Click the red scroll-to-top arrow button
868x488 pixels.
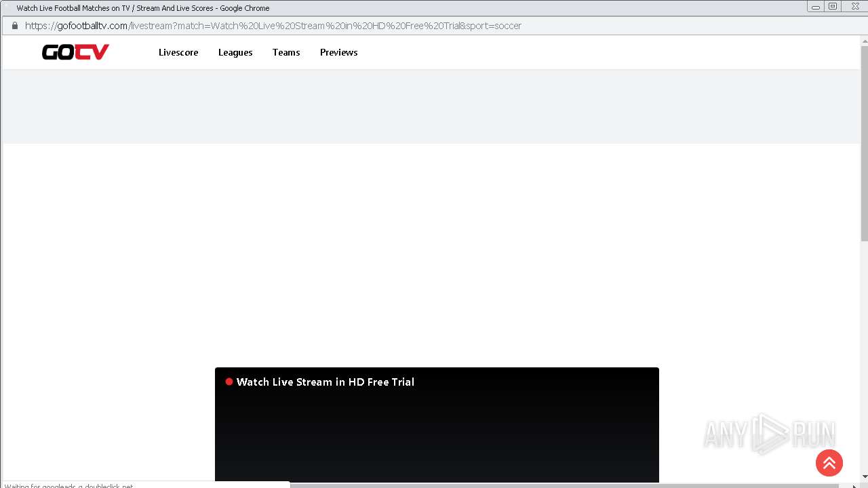[x=829, y=463]
